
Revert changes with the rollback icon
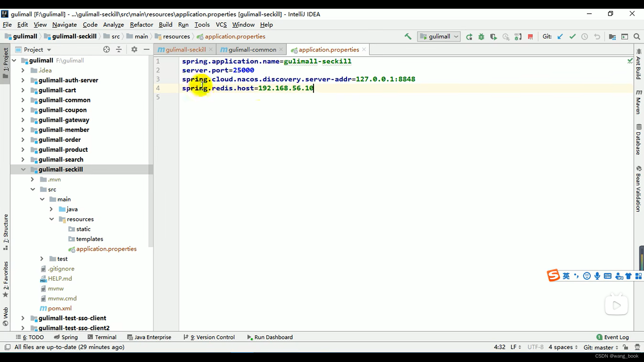click(x=597, y=37)
